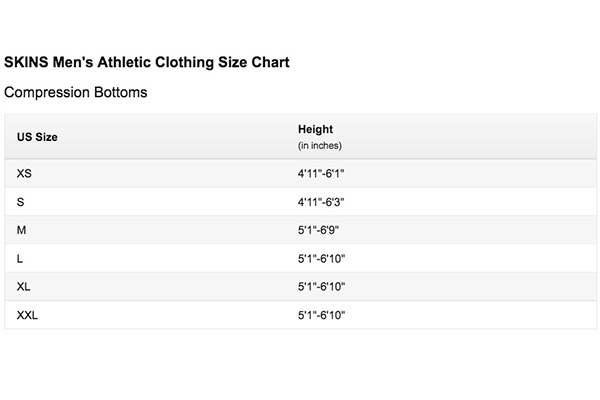Click the (in inches) label
Viewport: 600px width, 400px height.
click(320, 146)
